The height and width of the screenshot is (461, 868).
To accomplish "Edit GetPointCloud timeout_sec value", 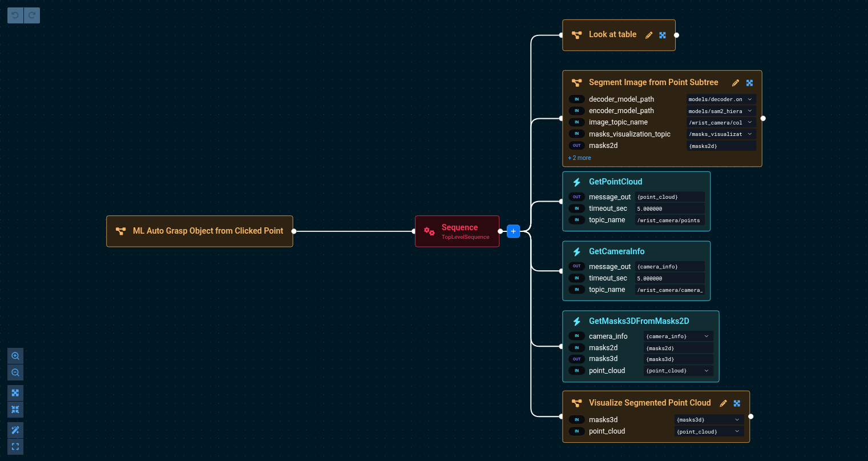I will click(x=670, y=209).
